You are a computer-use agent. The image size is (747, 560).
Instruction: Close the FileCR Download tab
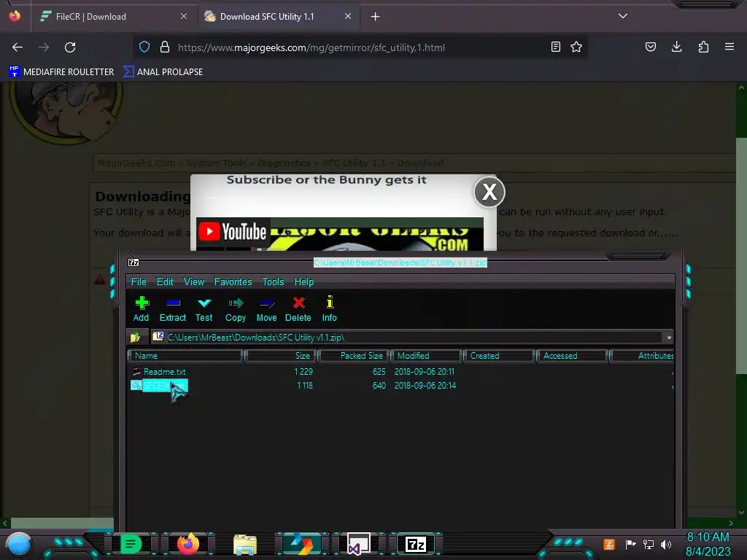coord(184,16)
